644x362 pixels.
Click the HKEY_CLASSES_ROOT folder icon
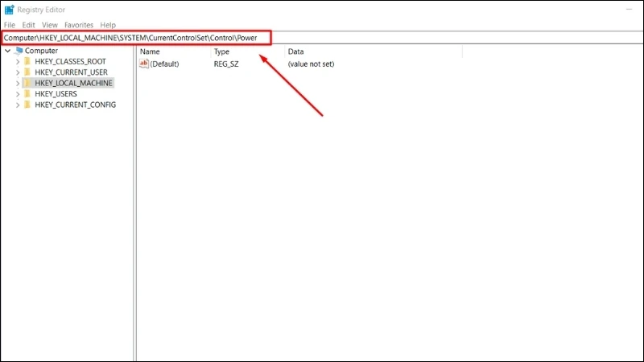point(27,61)
